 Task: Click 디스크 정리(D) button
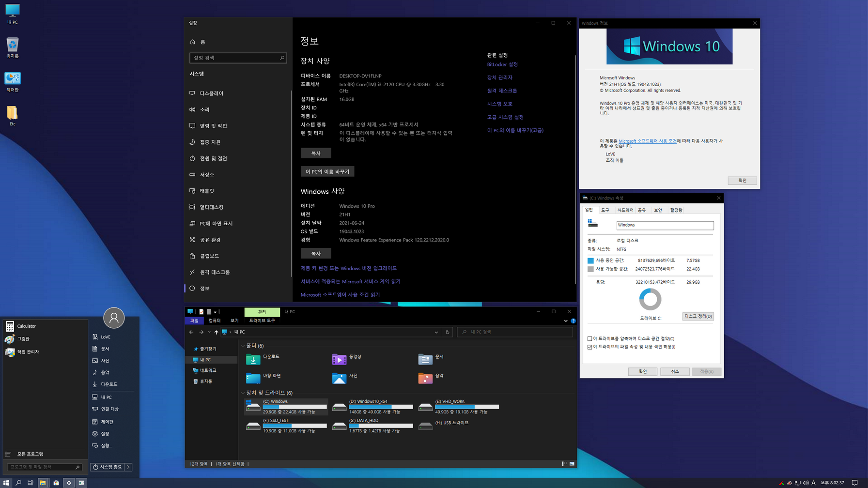tap(698, 317)
